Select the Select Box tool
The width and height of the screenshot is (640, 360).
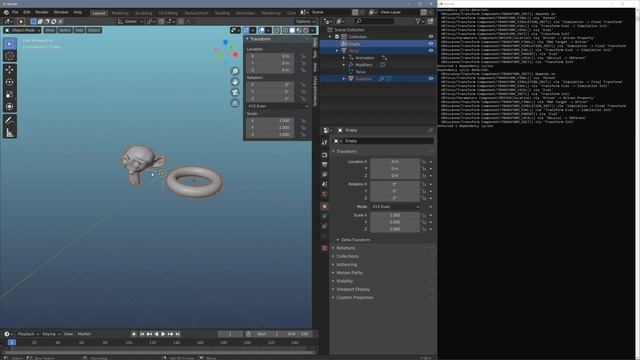tap(10, 44)
